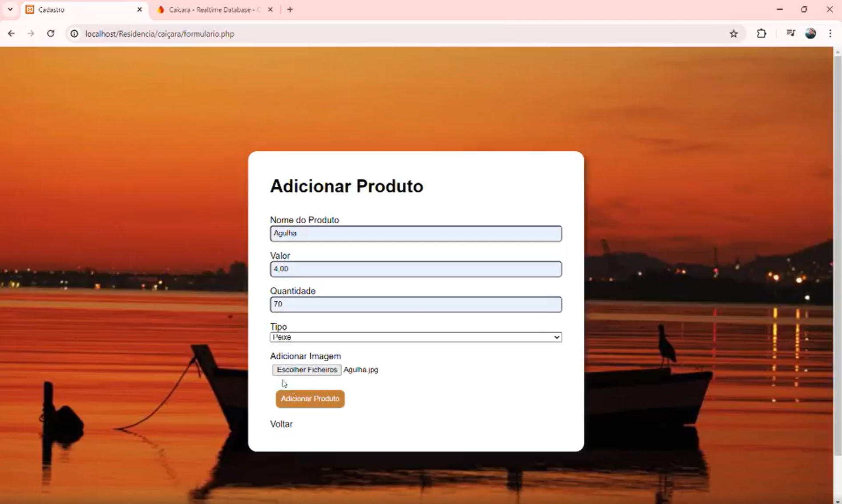Screen dimensions: 842x504
Task: Click Escolher Ficheiros file button
Action: 307,370
